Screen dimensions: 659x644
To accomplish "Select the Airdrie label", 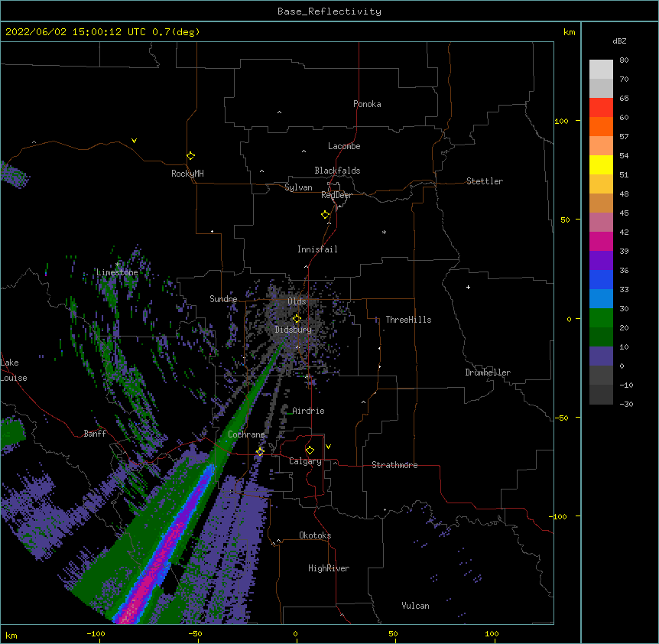I will (309, 411).
